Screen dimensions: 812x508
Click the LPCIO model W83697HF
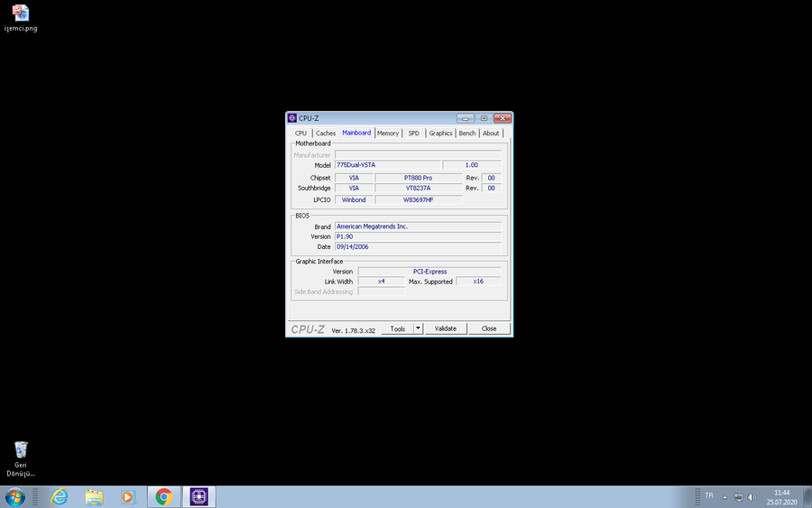pos(419,200)
